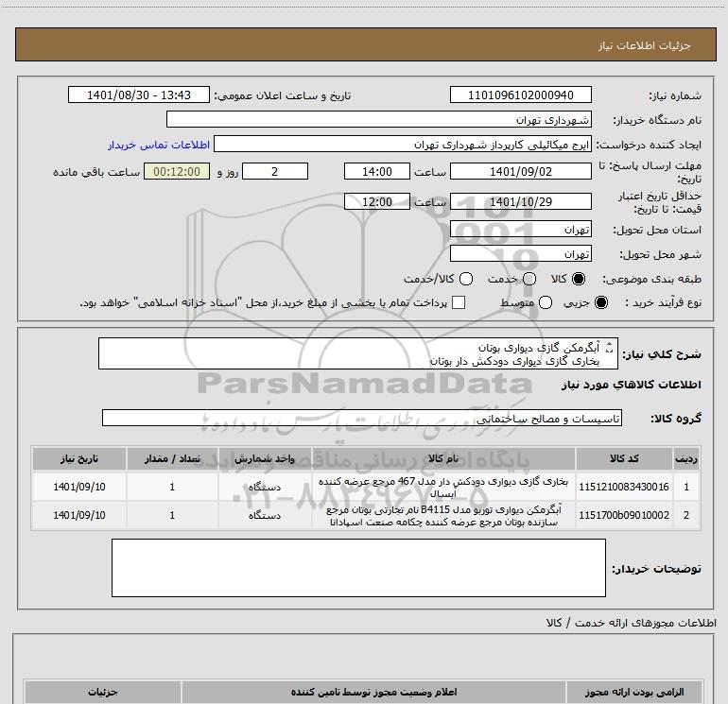Screen dimensions: 728x704
Task: Click the شماره نیاز field 1101096102000940
Action: pyautogui.click(x=520, y=94)
